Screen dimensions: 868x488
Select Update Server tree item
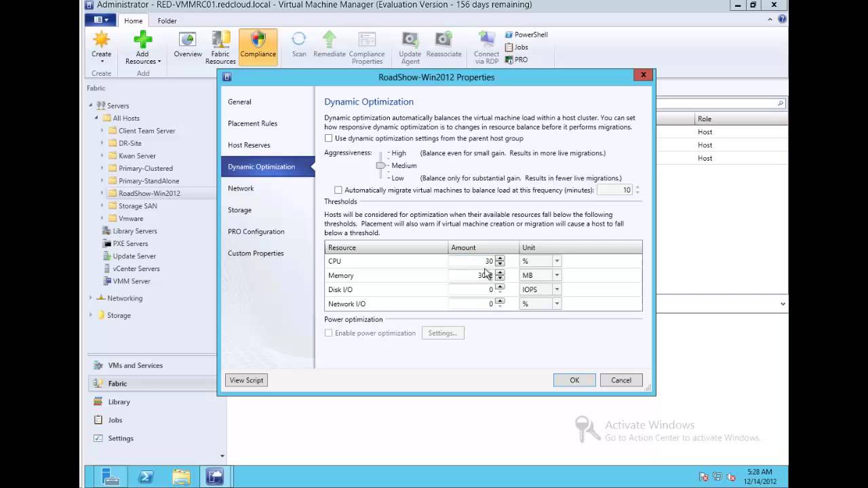134,256
